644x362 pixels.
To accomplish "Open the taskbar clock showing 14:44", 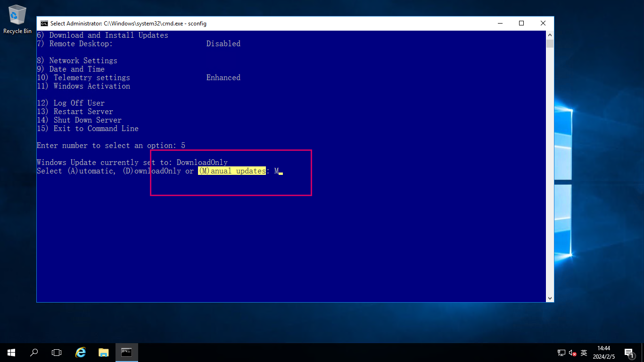I will [x=603, y=353].
